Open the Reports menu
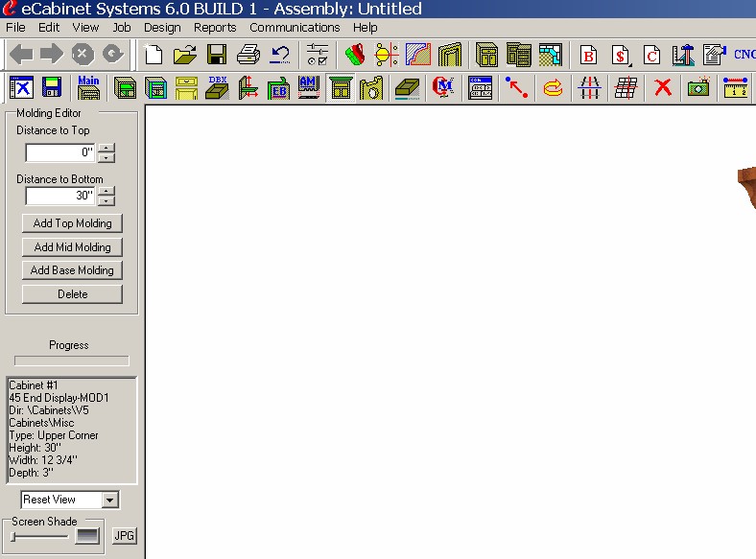This screenshot has height=559, width=756. (x=215, y=28)
